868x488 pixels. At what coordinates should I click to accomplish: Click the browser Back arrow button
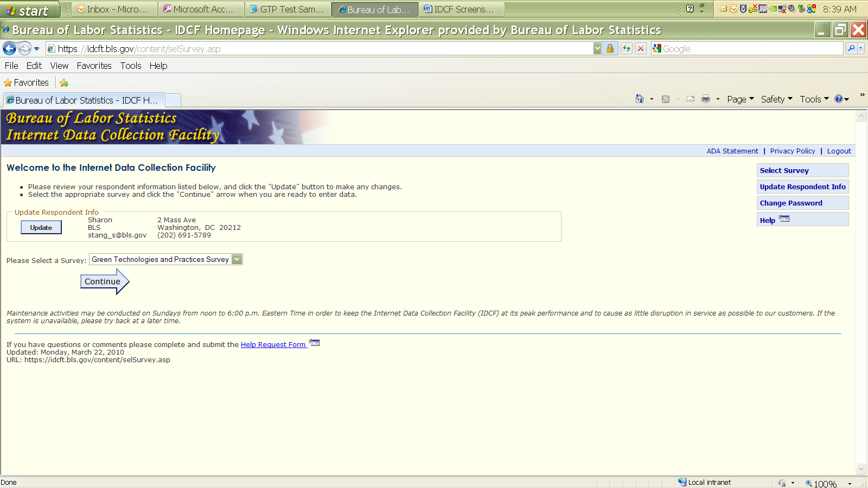click(x=10, y=49)
